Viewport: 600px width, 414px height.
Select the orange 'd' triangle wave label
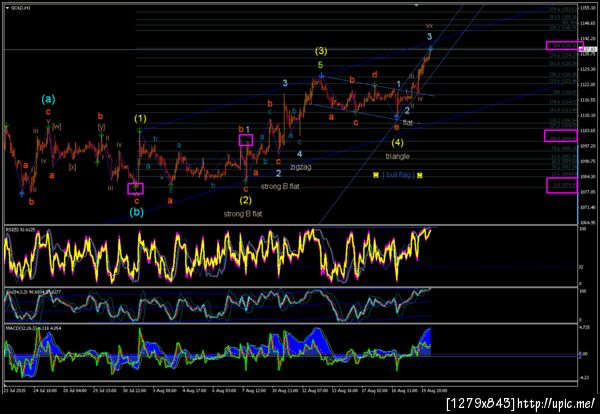pyautogui.click(x=375, y=74)
